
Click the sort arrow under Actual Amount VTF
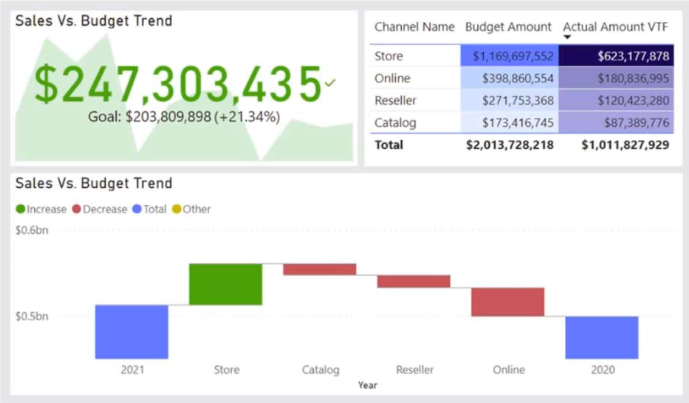568,37
